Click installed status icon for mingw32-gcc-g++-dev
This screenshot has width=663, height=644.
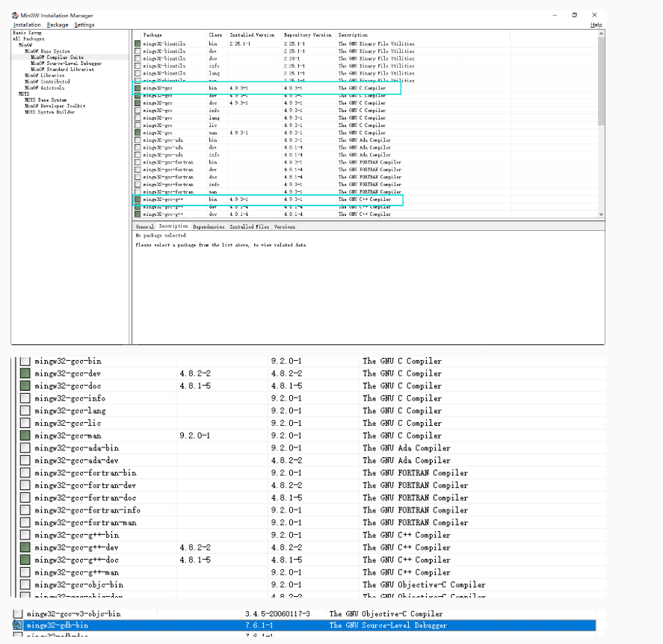click(25, 547)
